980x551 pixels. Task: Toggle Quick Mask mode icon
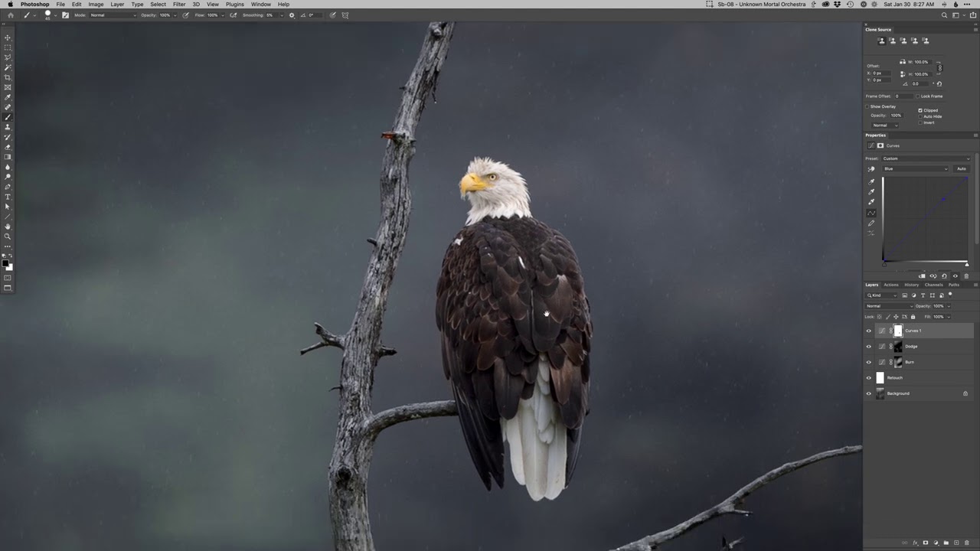click(x=8, y=278)
